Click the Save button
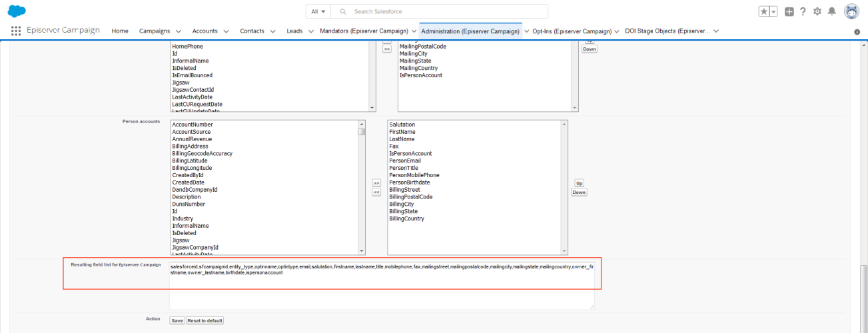This screenshot has height=333, width=868. pyautogui.click(x=177, y=320)
